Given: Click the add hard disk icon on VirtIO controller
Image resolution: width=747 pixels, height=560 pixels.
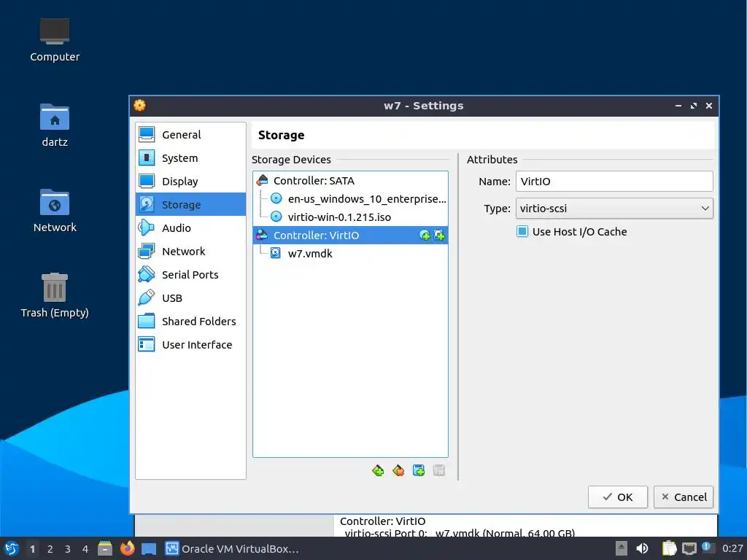Looking at the screenshot, I should click(439, 236).
